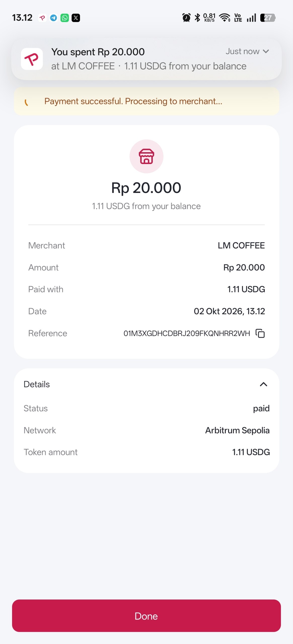This screenshot has width=293, height=644.
Task: Copy the reference code with copy icon
Action: [x=260, y=333]
